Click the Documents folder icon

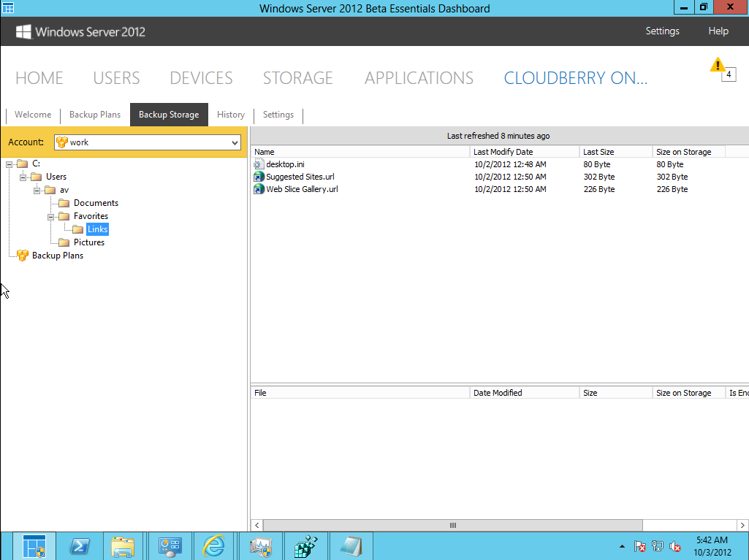point(64,204)
